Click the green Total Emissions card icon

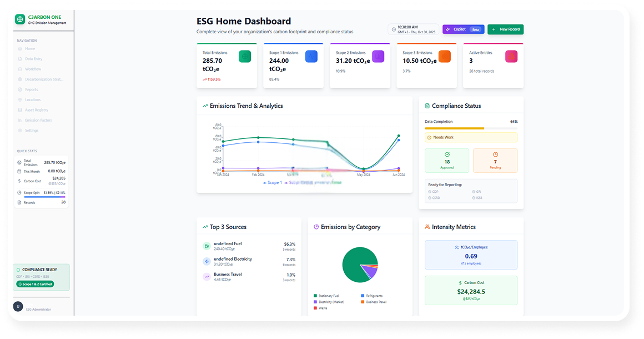pyautogui.click(x=245, y=56)
